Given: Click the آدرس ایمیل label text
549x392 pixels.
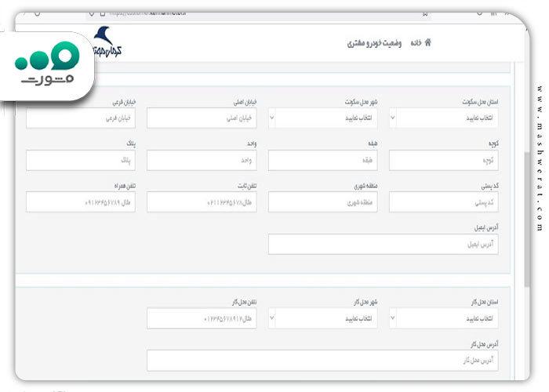Looking at the screenshot, I should pyautogui.click(x=486, y=228).
